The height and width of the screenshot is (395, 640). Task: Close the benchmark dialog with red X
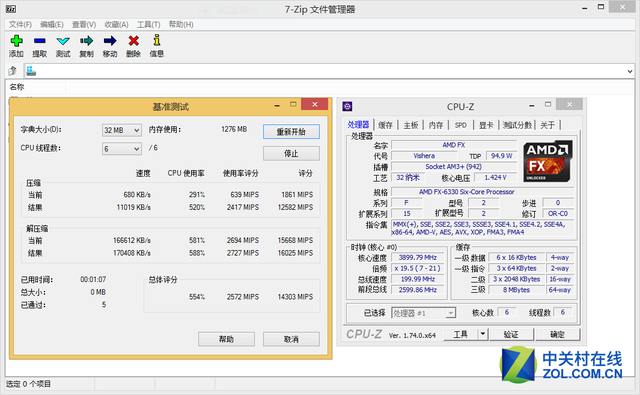pyautogui.click(x=315, y=104)
